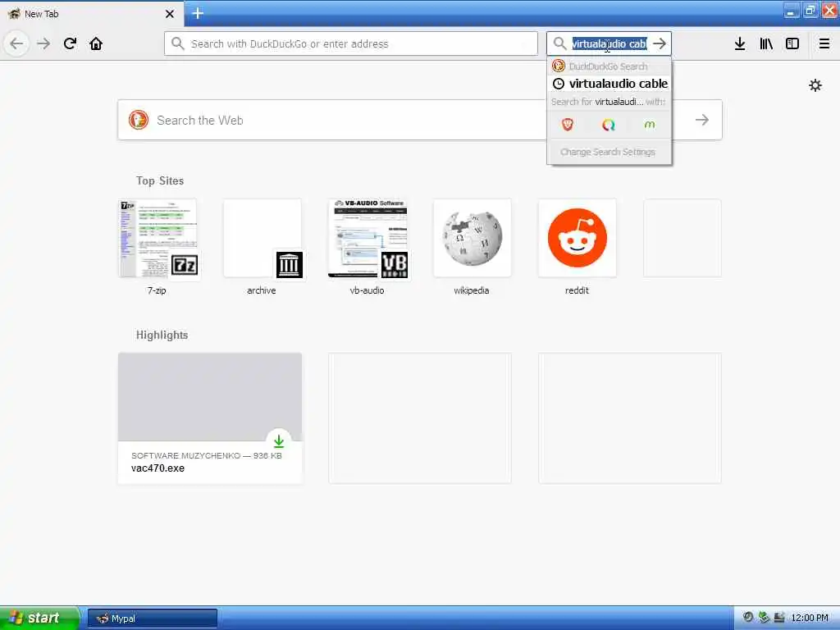Reload the current page
This screenshot has height=630, width=840.
click(x=70, y=43)
